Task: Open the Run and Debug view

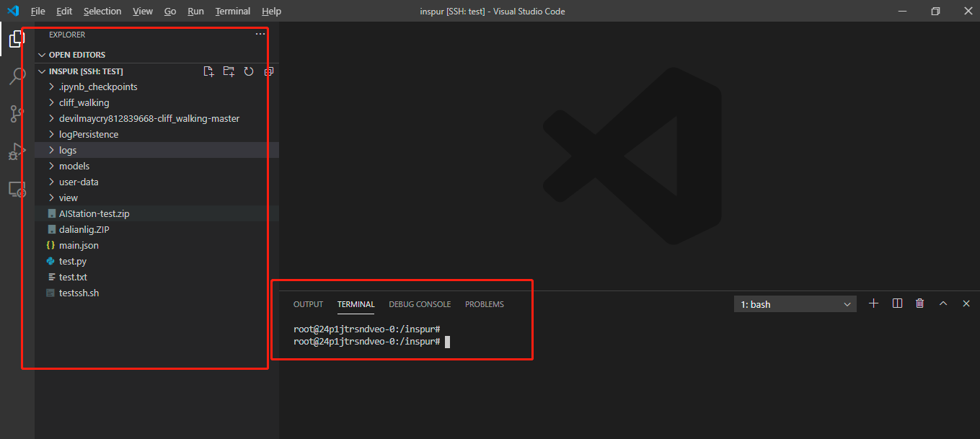Action: point(17,151)
